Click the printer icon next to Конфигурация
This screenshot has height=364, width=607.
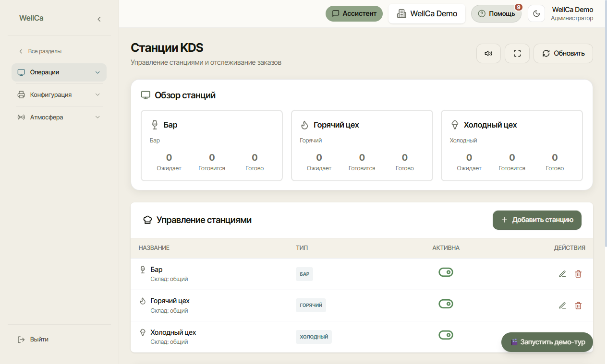pos(21,94)
